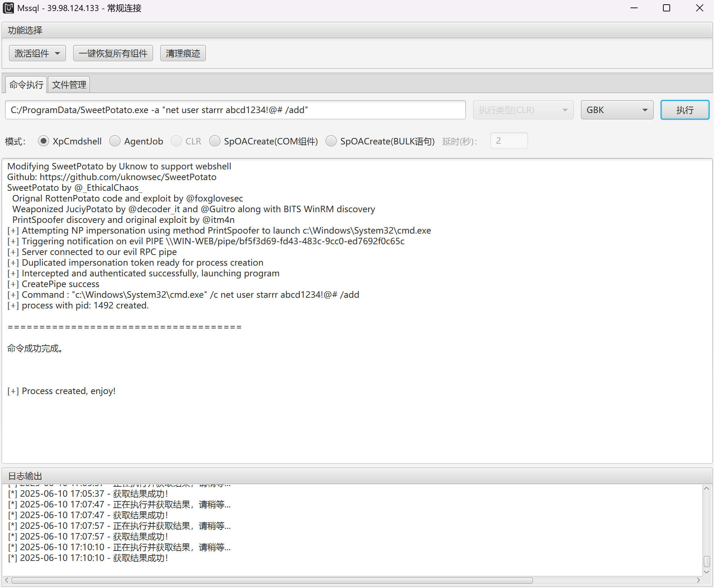Click the 清理痕迹 button

(x=183, y=53)
